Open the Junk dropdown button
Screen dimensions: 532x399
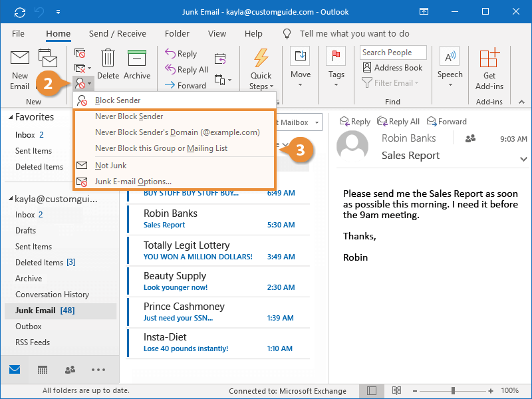[x=82, y=83]
